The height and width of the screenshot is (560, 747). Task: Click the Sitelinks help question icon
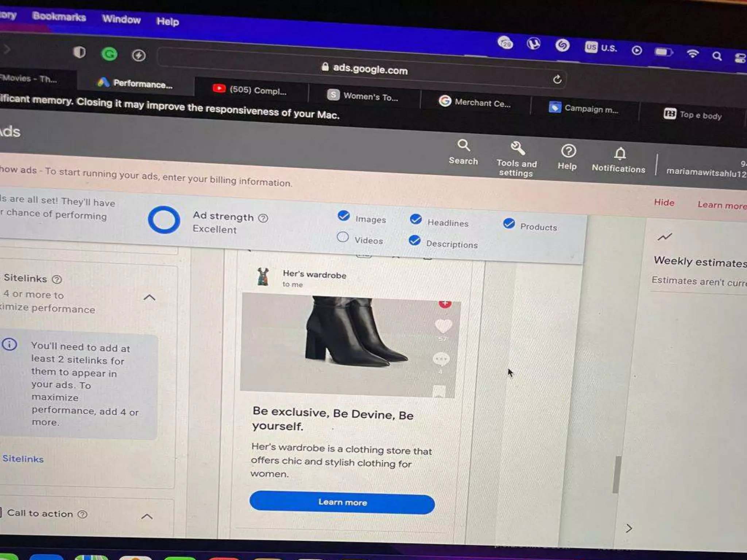(x=57, y=279)
